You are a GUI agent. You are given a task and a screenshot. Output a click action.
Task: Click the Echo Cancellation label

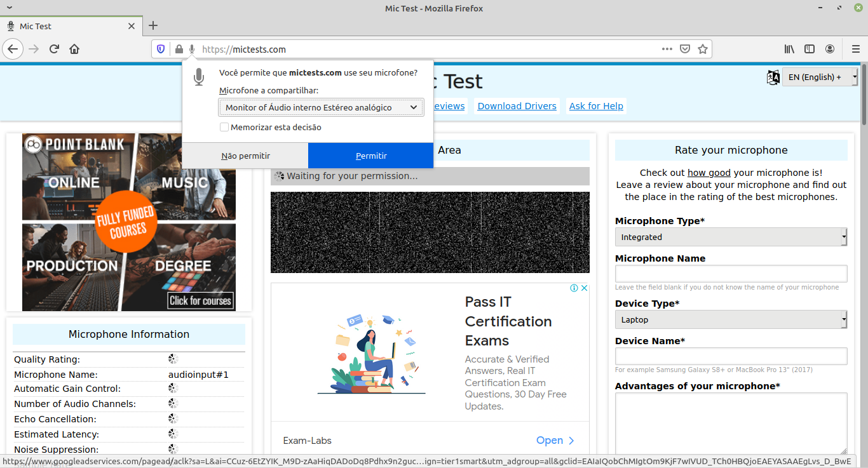pyautogui.click(x=55, y=419)
